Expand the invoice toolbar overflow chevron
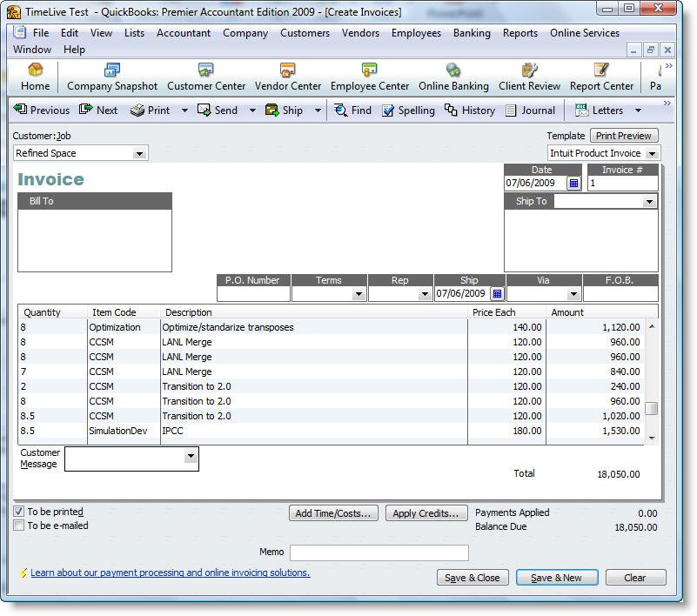Image resolution: width=697 pixels, height=616 pixels. pyautogui.click(x=667, y=104)
